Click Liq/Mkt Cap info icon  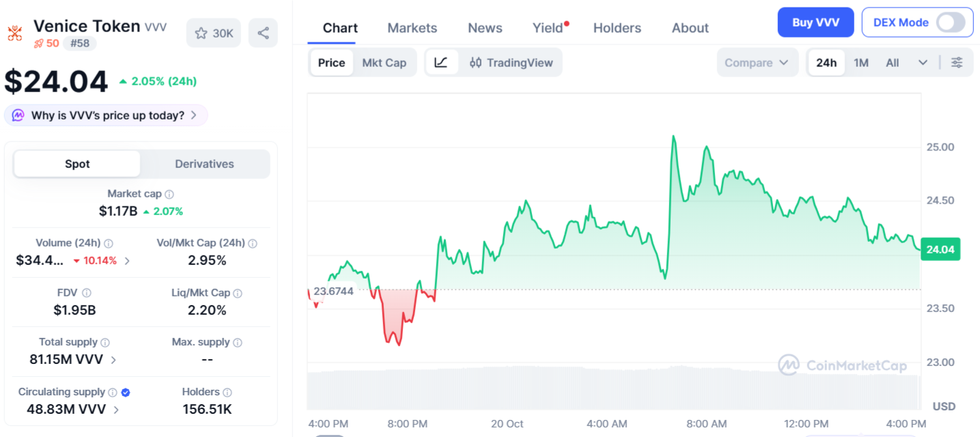238,293
